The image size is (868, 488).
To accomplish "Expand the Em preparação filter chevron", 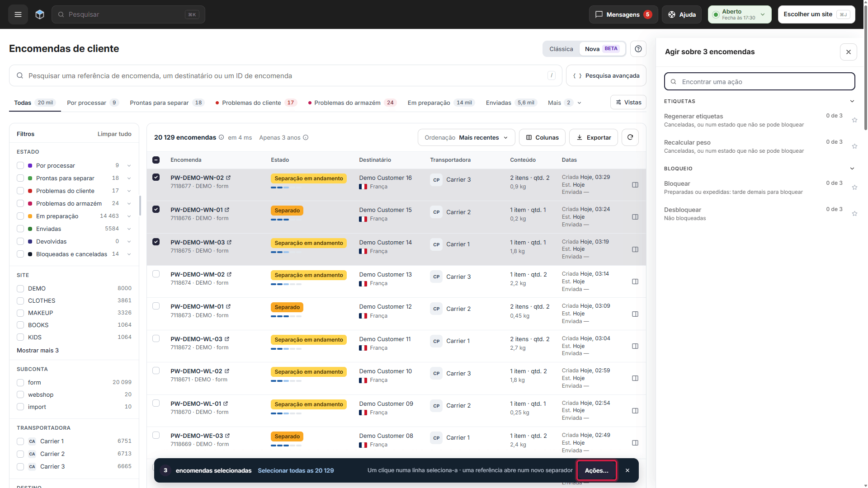I will pos(129,216).
